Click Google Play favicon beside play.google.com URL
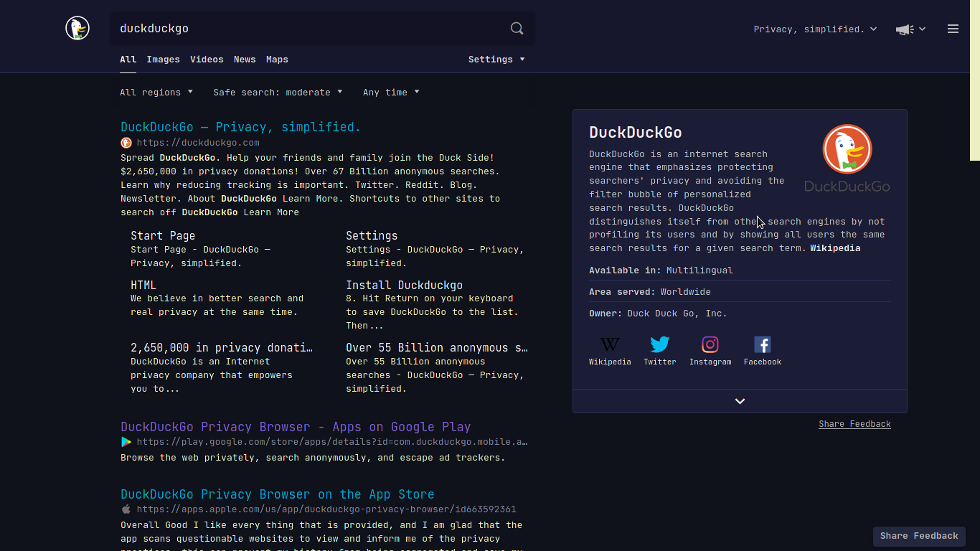Screen dimensions: 980x551 point(126,442)
